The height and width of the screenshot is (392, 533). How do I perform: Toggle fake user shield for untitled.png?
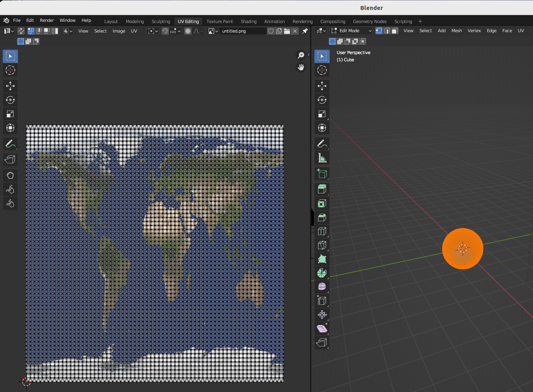(271, 31)
